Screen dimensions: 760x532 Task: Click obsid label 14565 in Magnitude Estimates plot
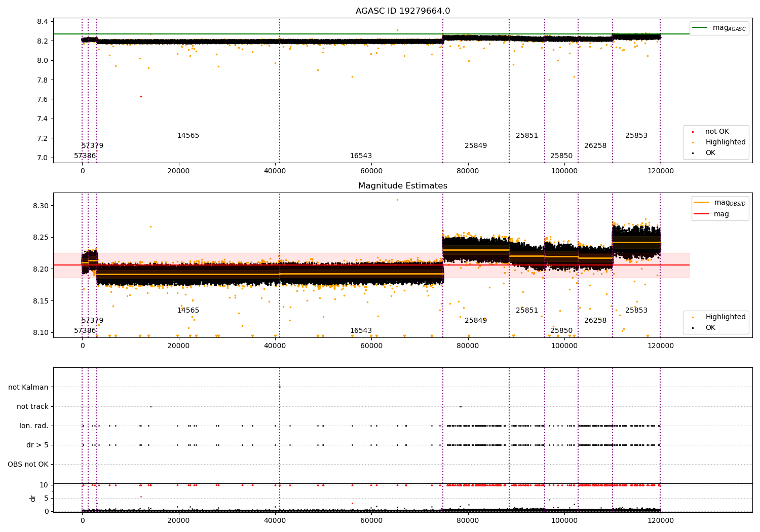pyautogui.click(x=188, y=311)
